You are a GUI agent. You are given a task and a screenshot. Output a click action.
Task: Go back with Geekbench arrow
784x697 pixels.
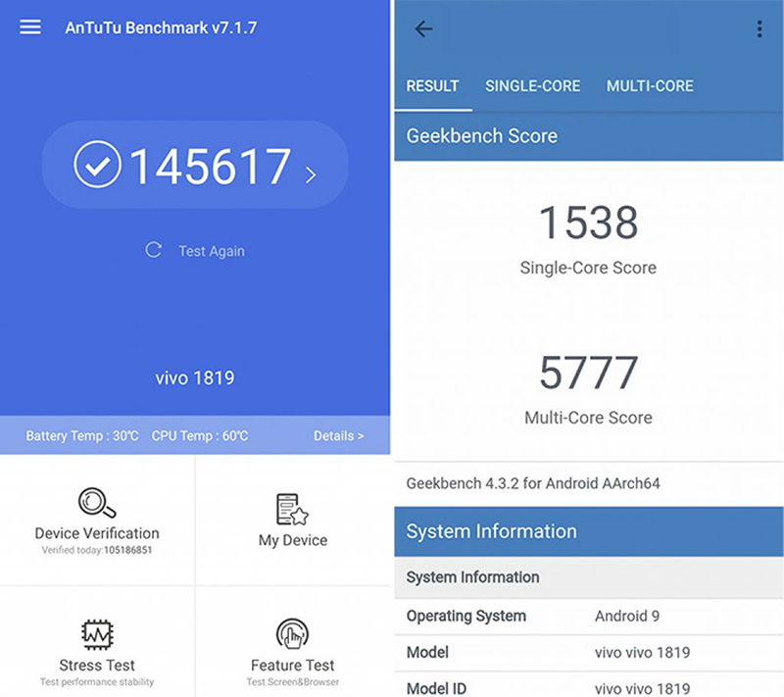[x=423, y=29]
